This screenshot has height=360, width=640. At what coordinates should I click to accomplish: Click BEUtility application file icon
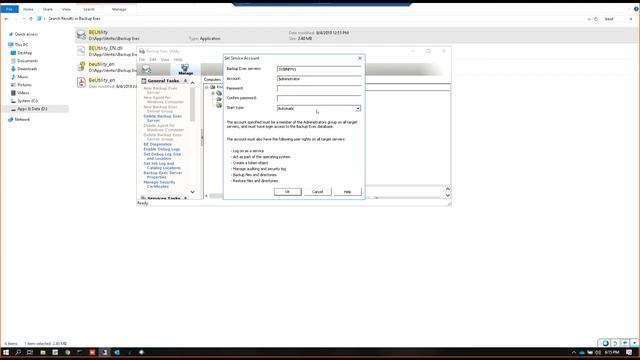pos(81,35)
